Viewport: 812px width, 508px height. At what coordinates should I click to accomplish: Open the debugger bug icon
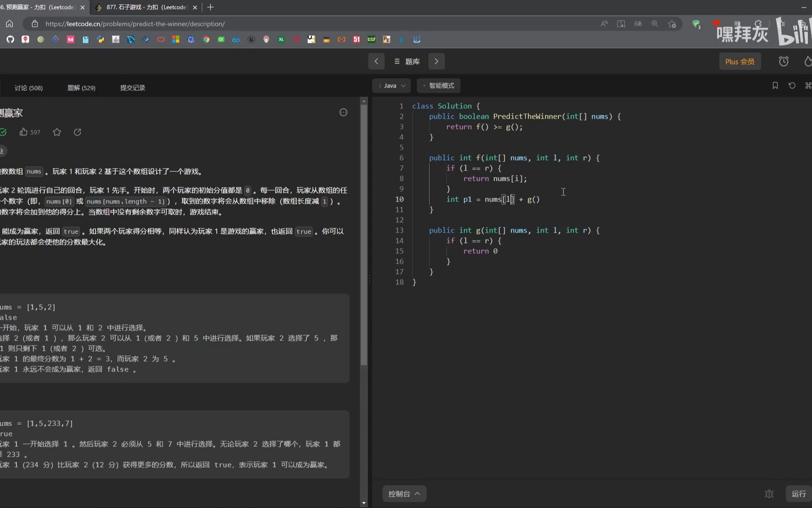point(769,493)
